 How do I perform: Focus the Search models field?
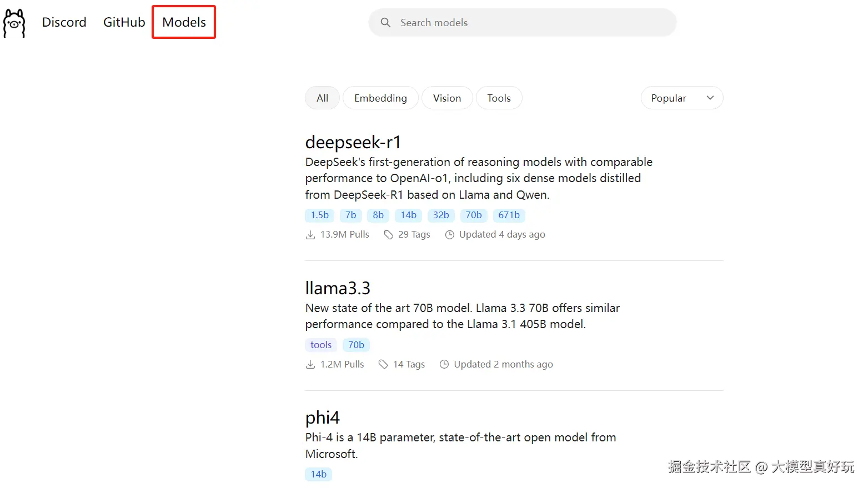tap(523, 22)
